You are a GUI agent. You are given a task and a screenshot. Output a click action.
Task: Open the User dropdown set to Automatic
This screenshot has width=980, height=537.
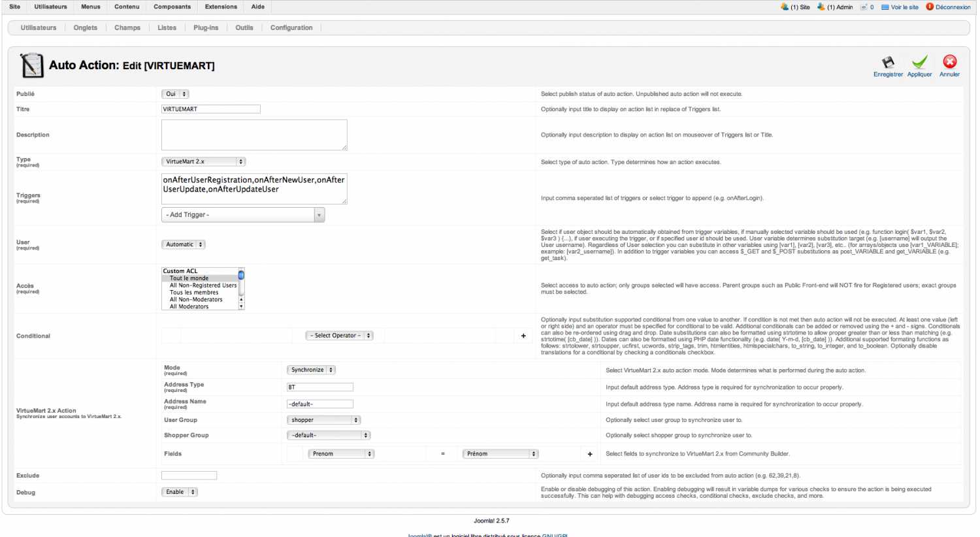183,244
